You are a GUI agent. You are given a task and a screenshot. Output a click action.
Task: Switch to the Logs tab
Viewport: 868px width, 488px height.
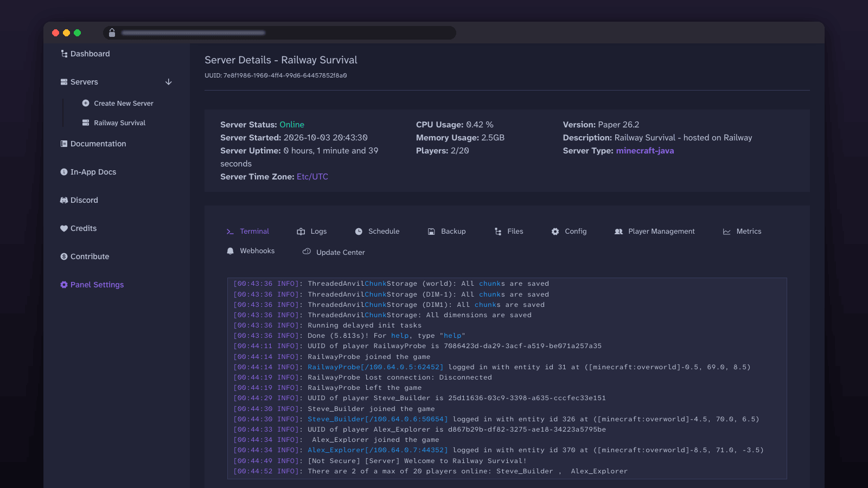pos(312,232)
